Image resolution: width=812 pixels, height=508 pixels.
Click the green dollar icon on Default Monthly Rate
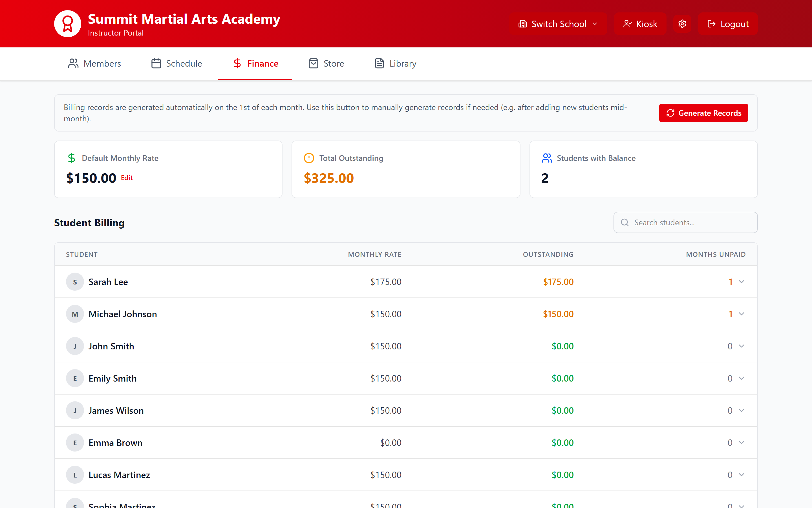(x=71, y=158)
